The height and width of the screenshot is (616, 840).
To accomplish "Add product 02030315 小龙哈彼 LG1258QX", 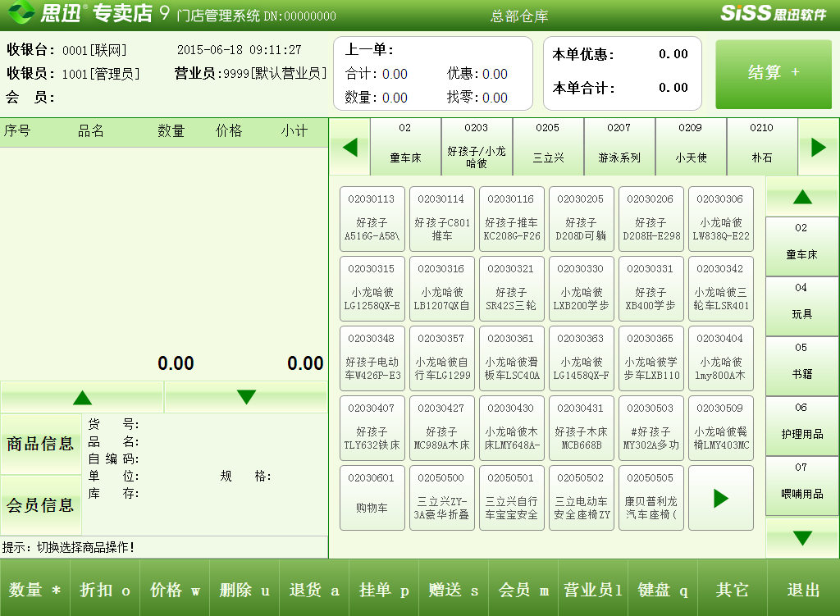I will 372,288.
